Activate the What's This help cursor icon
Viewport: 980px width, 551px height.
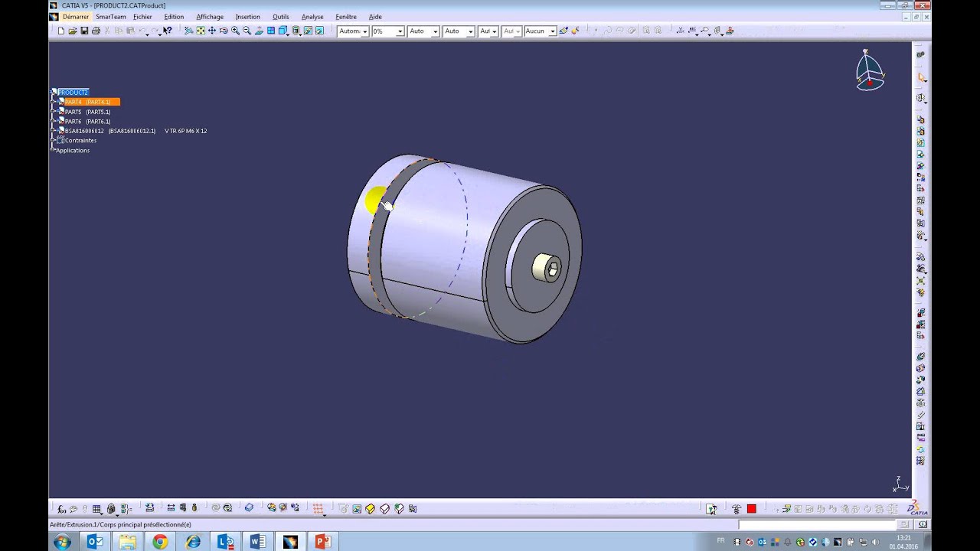tap(167, 31)
